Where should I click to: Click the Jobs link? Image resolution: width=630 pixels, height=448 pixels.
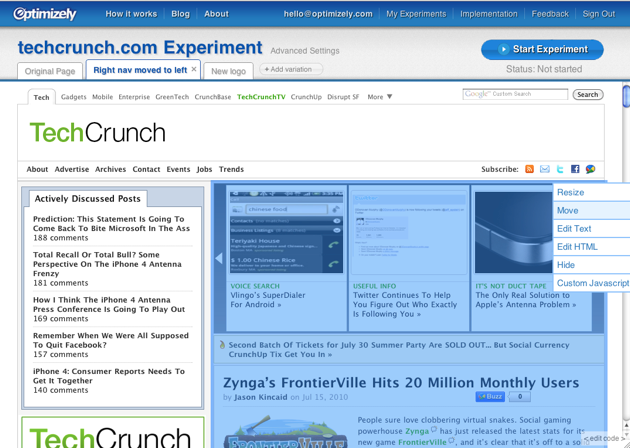click(x=204, y=169)
